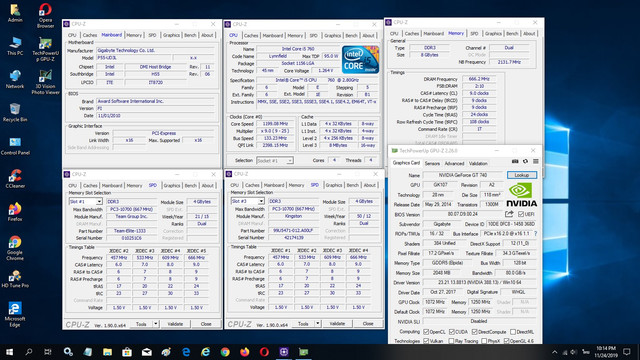This screenshot has width=640, height=360.
Task: Click the clock showing 10:14 PM
Action: (x=606, y=348)
